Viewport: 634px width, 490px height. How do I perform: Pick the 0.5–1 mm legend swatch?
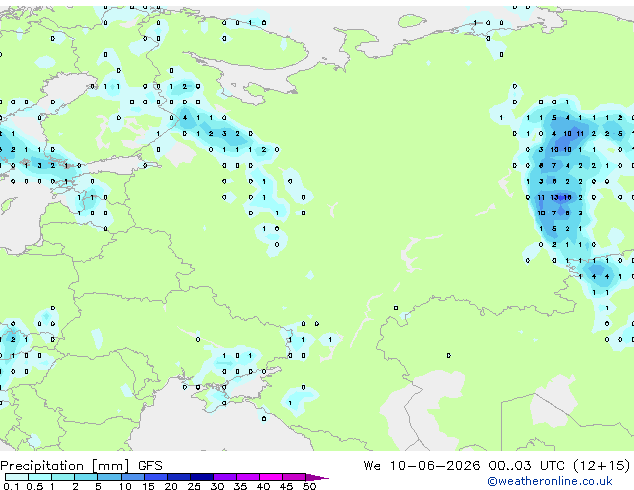point(40,477)
